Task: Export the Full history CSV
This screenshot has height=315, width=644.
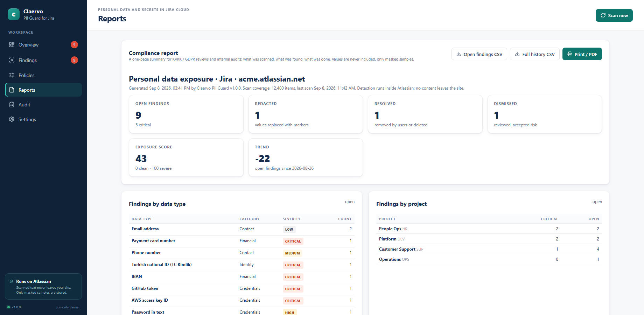Action: point(535,54)
